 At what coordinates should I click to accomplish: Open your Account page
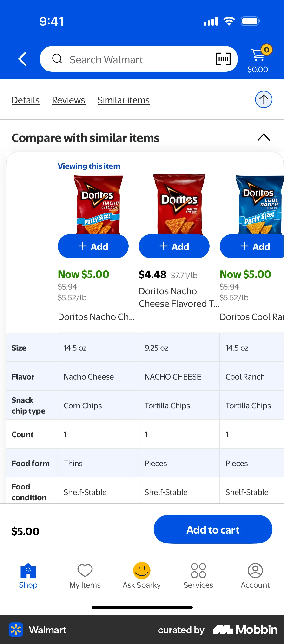tap(255, 578)
